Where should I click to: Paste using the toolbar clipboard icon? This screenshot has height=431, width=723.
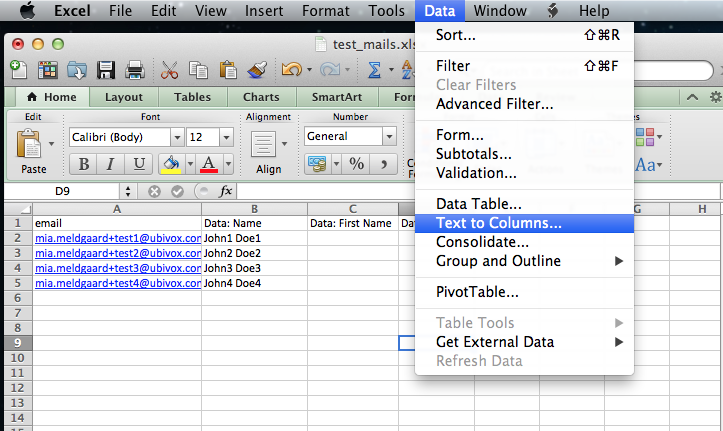(x=228, y=70)
